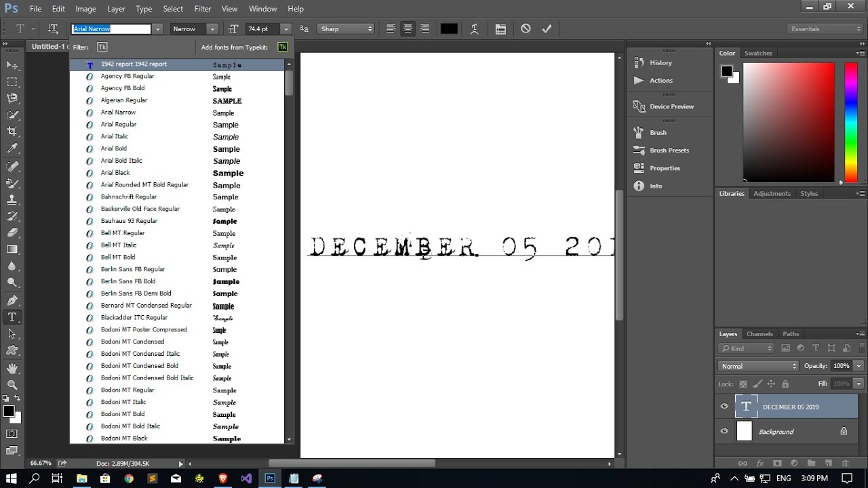
Task: Select the Horizontal Type tool
Action: click(12, 317)
